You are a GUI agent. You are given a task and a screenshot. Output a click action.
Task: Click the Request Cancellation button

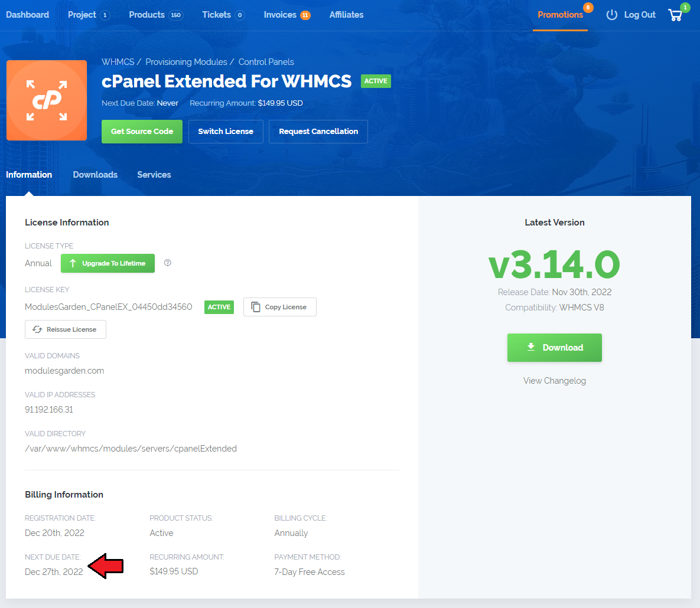pyautogui.click(x=318, y=132)
